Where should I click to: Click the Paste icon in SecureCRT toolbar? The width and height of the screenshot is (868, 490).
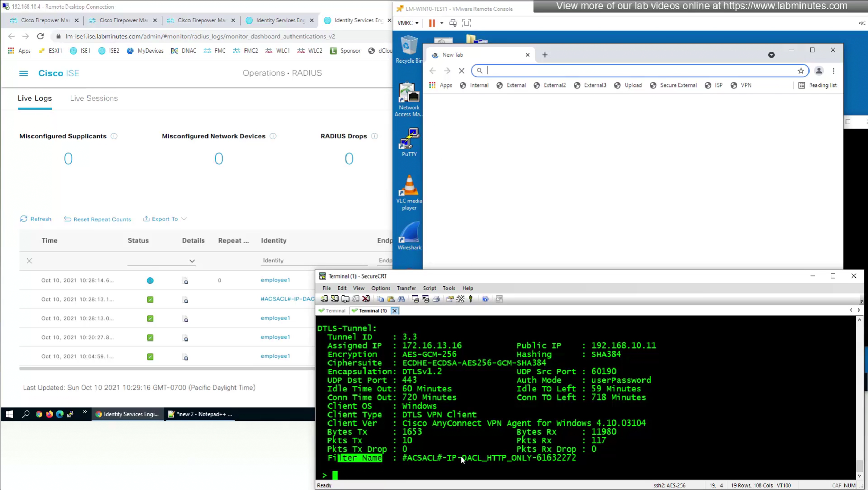[391, 299]
